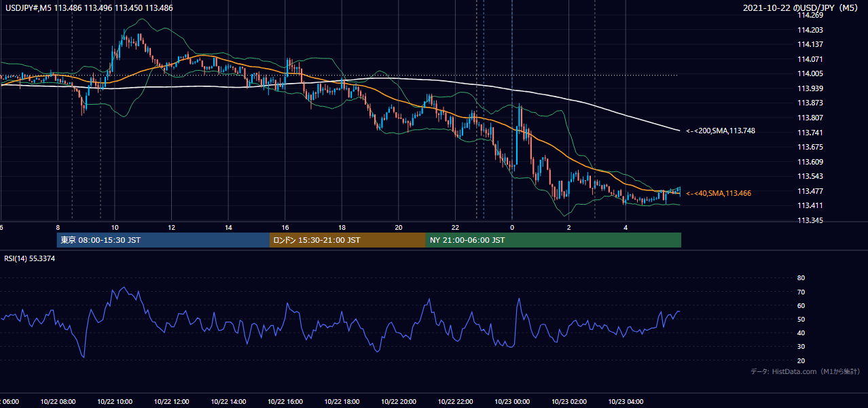Click hour label 0 under price chart
This screenshot has height=408, width=868.
[512, 228]
